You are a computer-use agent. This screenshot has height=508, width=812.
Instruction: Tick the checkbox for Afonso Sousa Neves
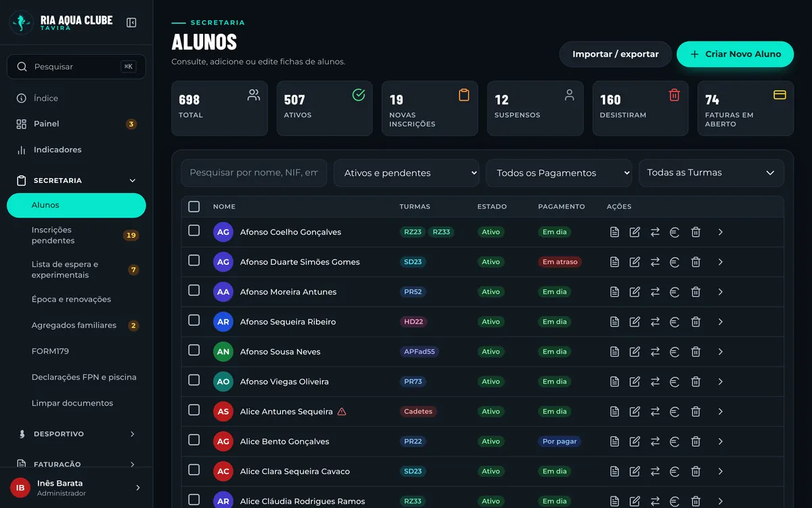[194, 350]
